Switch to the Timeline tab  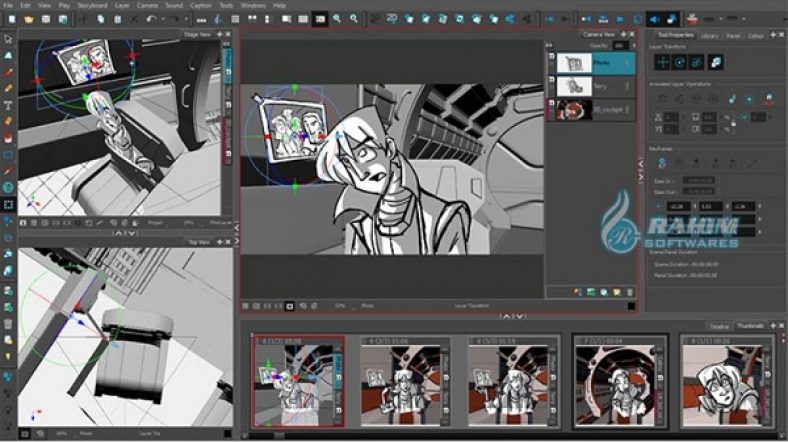click(718, 326)
